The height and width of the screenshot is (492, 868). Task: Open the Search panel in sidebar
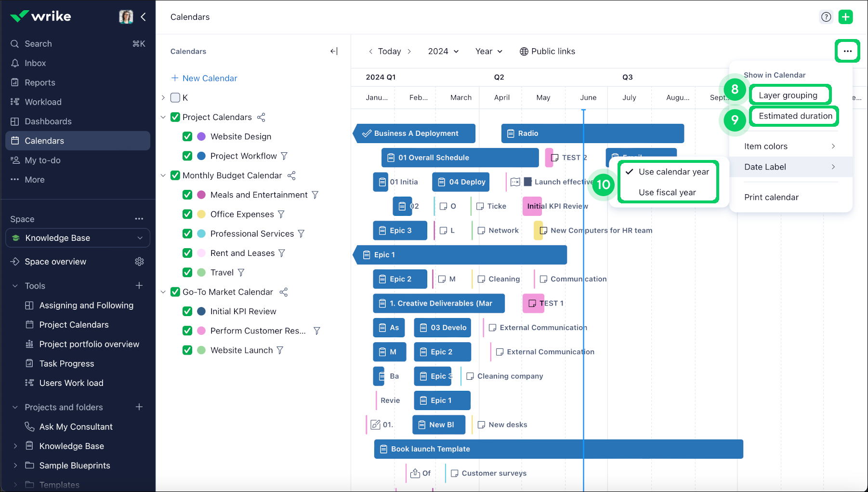pyautogui.click(x=38, y=43)
